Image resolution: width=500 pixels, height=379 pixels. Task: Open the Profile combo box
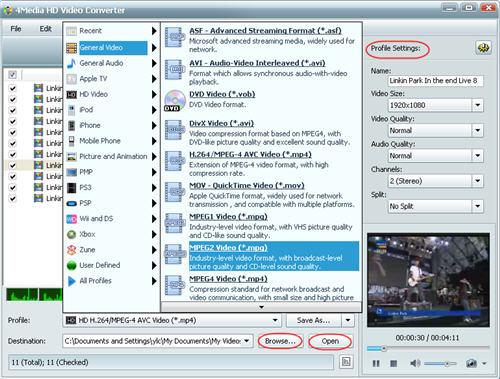172,320
